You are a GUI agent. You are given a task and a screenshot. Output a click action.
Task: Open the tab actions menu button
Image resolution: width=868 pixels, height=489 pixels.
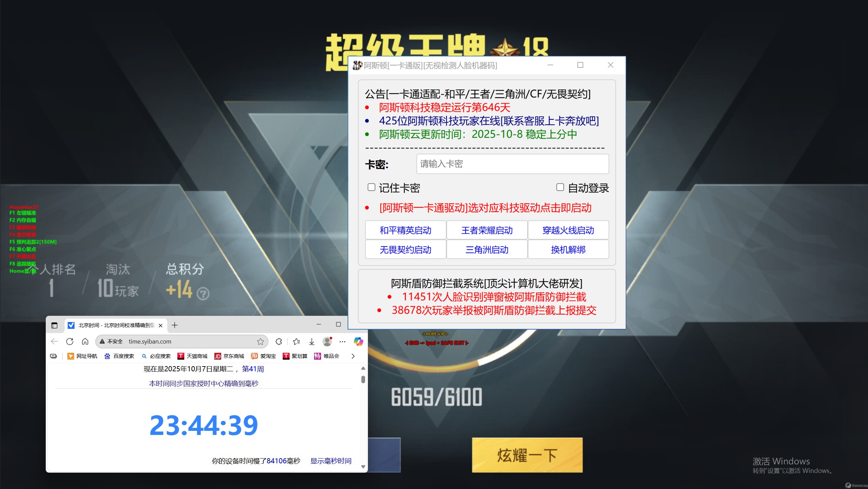coord(54,325)
